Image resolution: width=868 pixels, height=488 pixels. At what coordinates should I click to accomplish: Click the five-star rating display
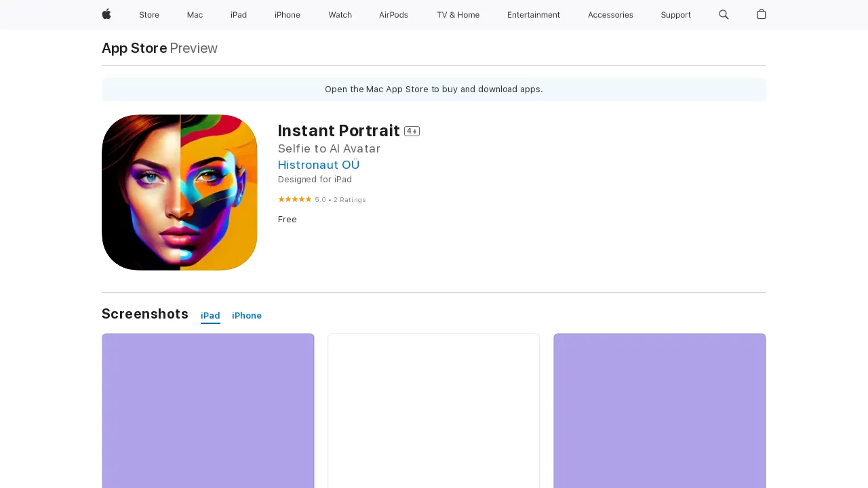295,199
